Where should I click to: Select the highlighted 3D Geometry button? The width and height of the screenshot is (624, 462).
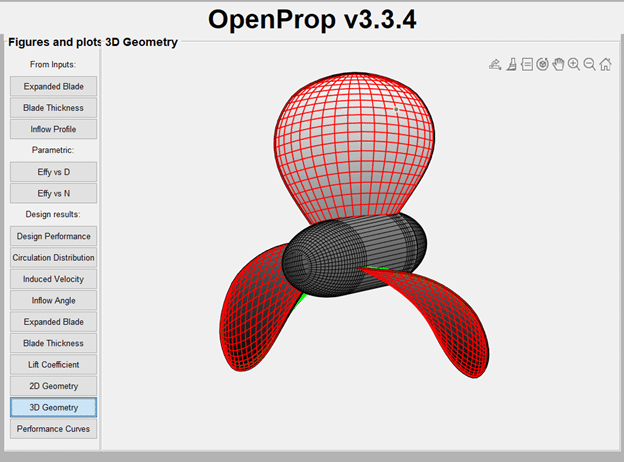[53, 407]
